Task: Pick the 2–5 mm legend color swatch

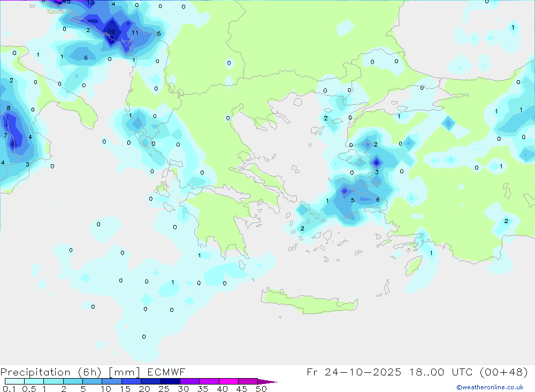Action: pos(73,381)
